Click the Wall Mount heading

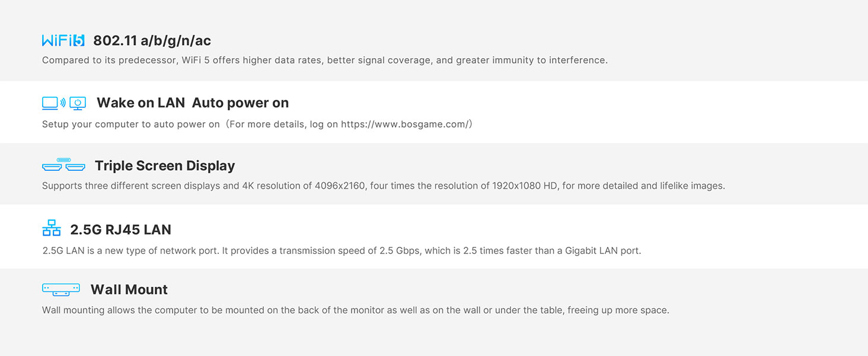click(129, 290)
